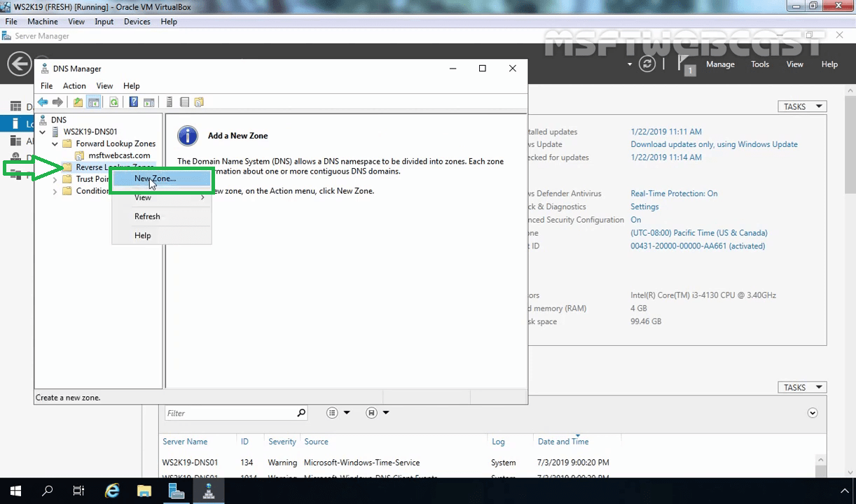Image resolution: width=856 pixels, height=504 pixels.
Task: Click the Refresh toolbar icon in DNS Manager
Action: click(x=113, y=102)
